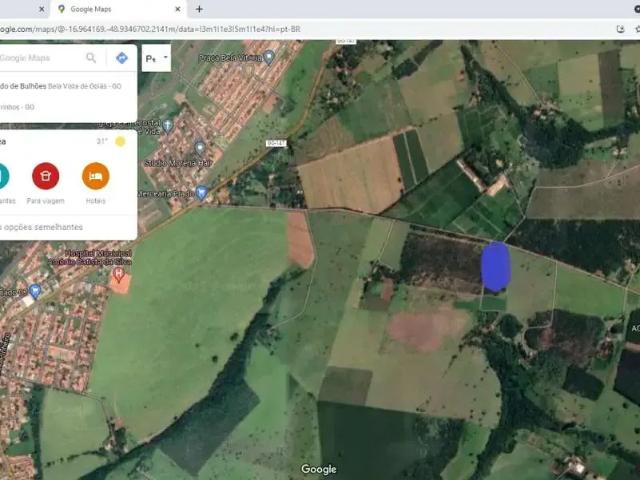Click the Hotéis label
This screenshot has width=640, height=480.
[x=96, y=201]
